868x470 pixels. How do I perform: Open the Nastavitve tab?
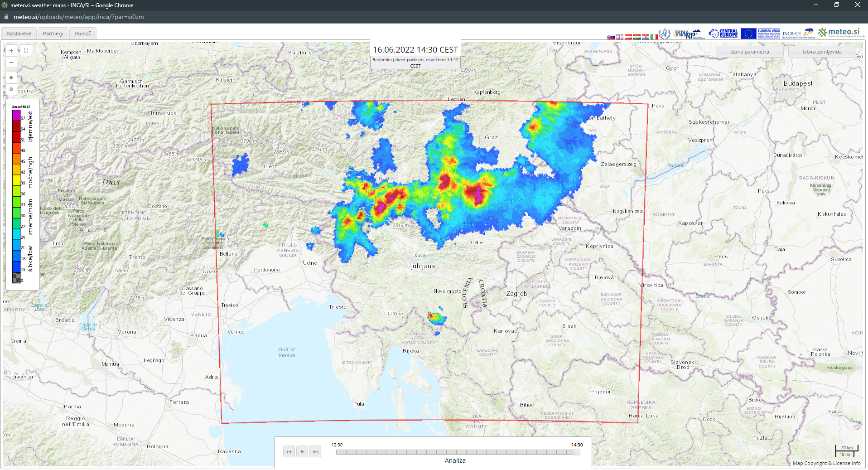click(19, 34)
